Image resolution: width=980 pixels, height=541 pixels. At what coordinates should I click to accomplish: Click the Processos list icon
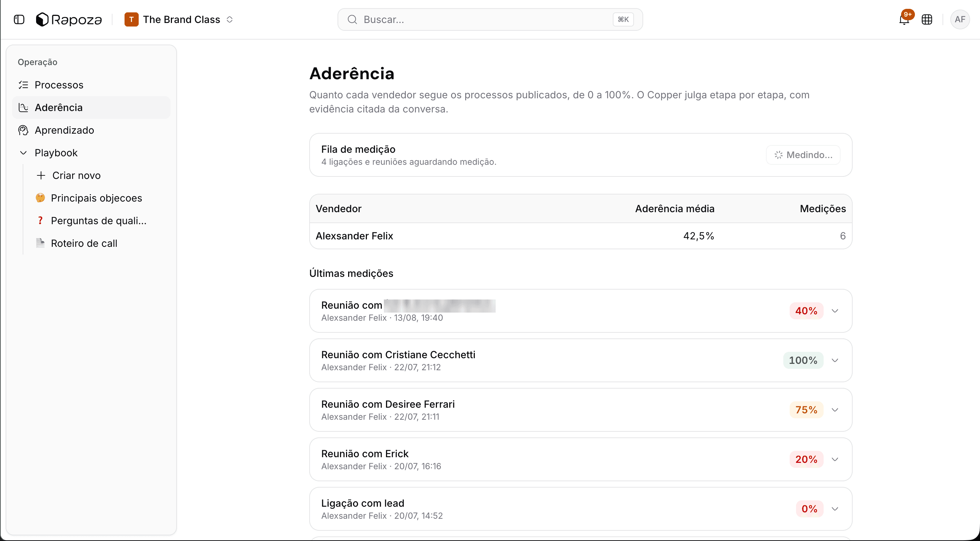pyautogui.click(x=24, y=85)
